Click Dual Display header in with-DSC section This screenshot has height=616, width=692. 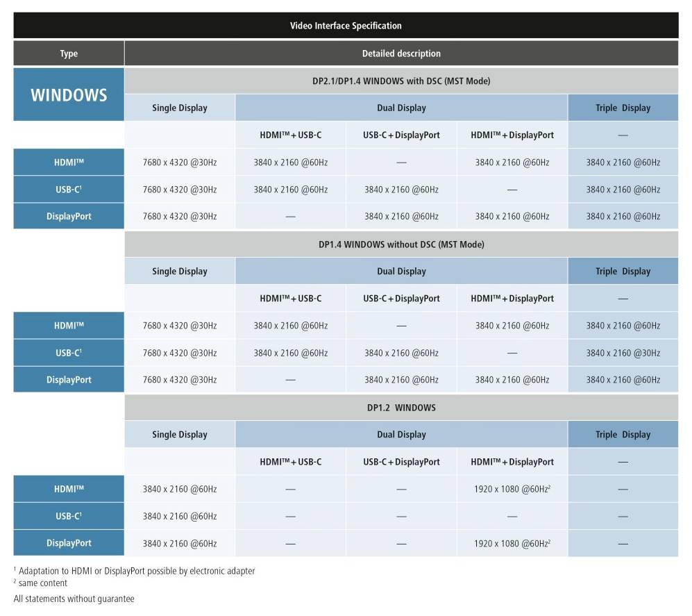pyautogui.click(x=401, y=108)
